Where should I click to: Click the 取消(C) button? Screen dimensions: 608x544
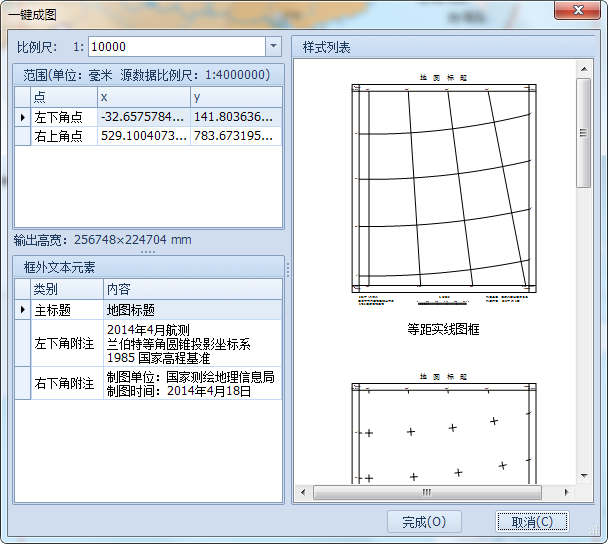(532, 521)
